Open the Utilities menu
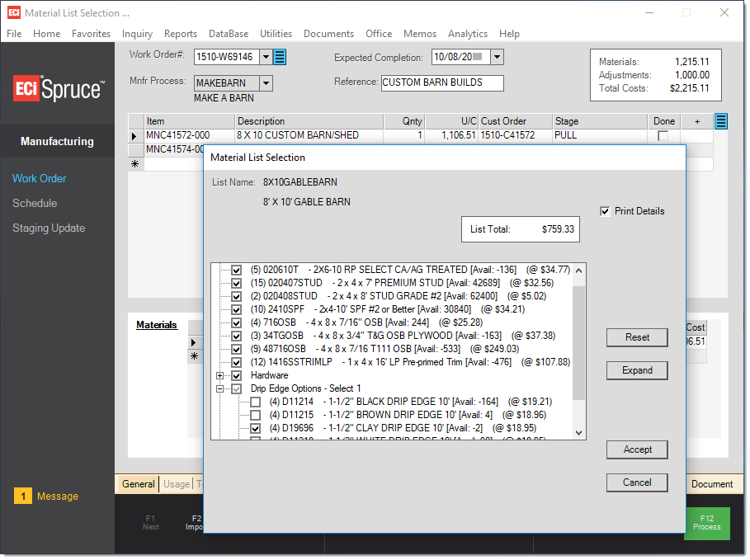750x560 pixels. tap(276, 34)
